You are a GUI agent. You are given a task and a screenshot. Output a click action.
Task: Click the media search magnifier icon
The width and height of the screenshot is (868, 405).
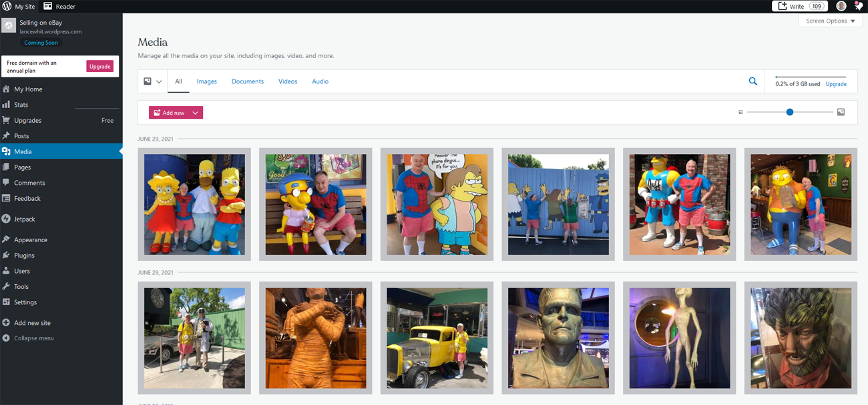[752, 81]
